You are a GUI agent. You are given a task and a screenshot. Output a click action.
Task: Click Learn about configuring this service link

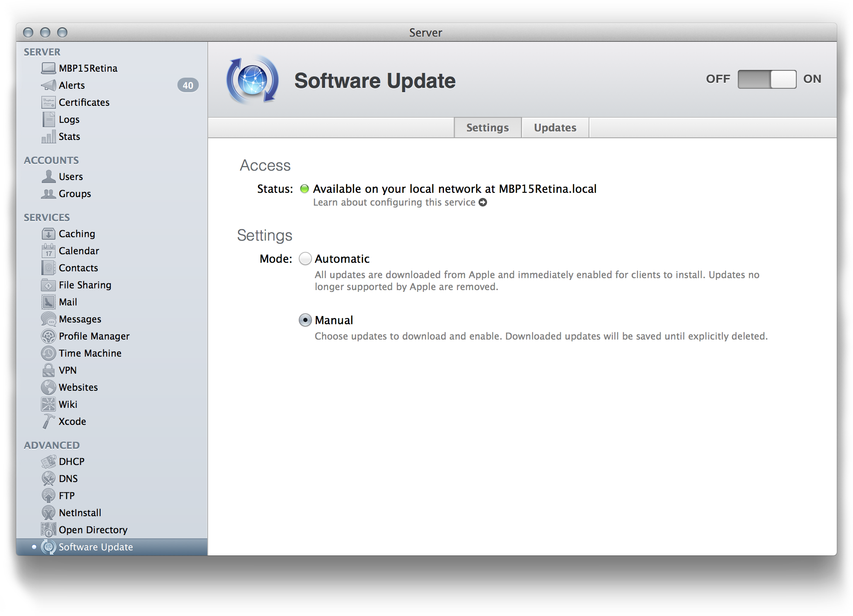(x=394, y=202)
